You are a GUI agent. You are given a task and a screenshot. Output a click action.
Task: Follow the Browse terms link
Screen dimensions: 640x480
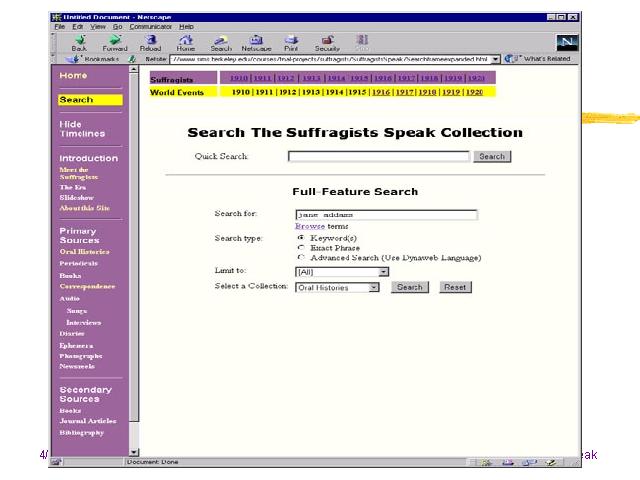(x=310, y=226)
